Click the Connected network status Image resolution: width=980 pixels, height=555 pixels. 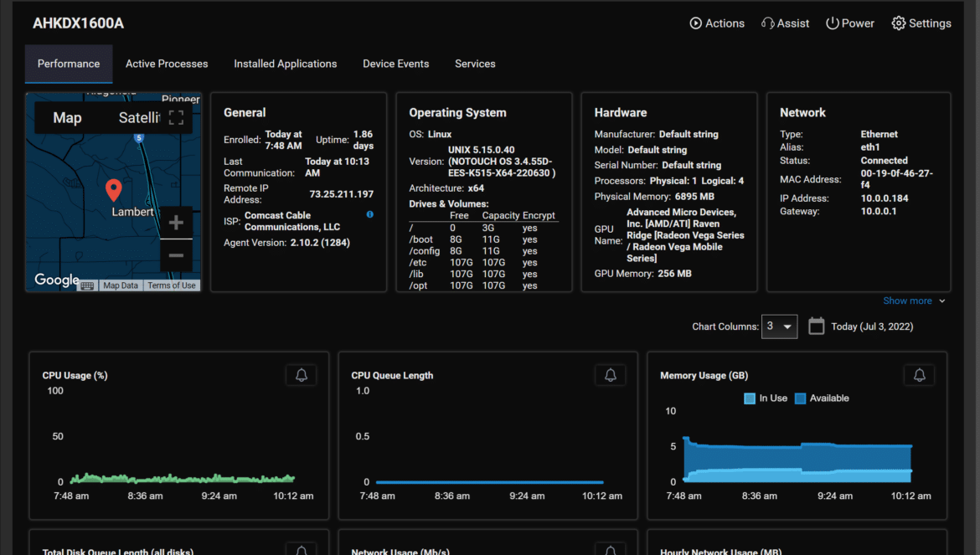click(x=884, y=161)
